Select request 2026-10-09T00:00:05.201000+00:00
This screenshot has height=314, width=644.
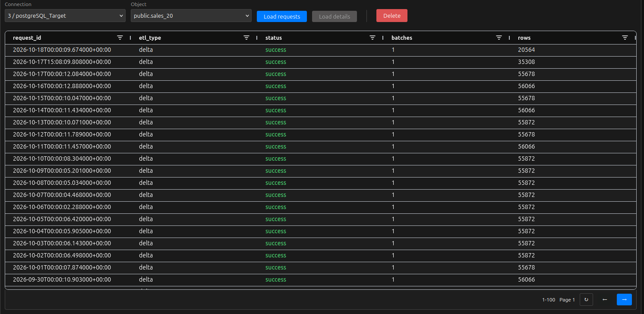click(321, 171)
